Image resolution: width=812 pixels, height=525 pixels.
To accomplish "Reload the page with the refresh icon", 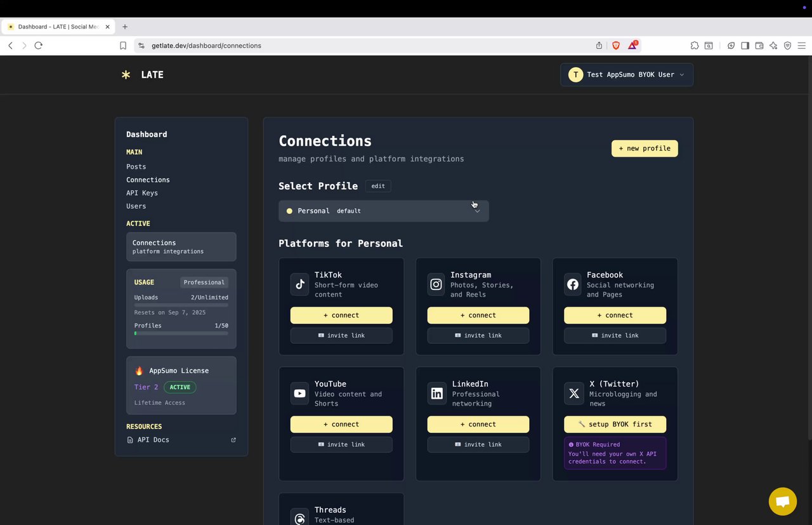I will click(39, 46).
